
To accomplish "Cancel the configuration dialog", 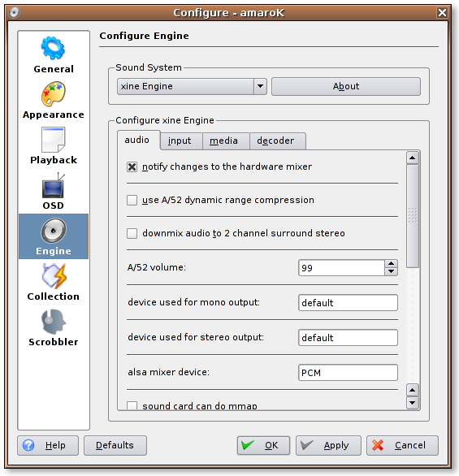I will 402,445.
